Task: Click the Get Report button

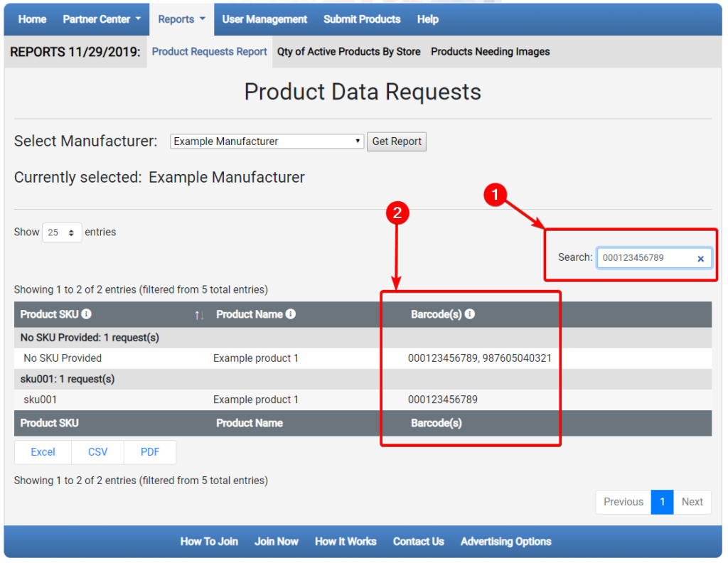Action: tap(397, 141)
